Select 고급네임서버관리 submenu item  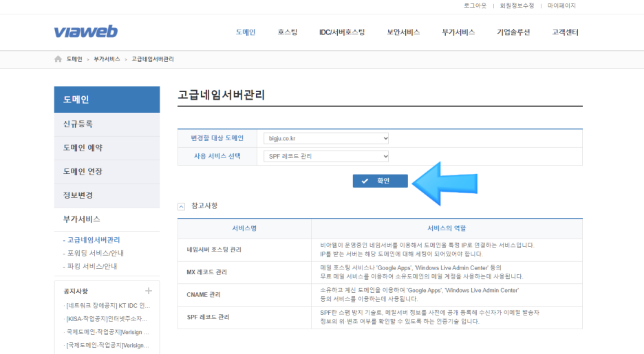point(94,240)
